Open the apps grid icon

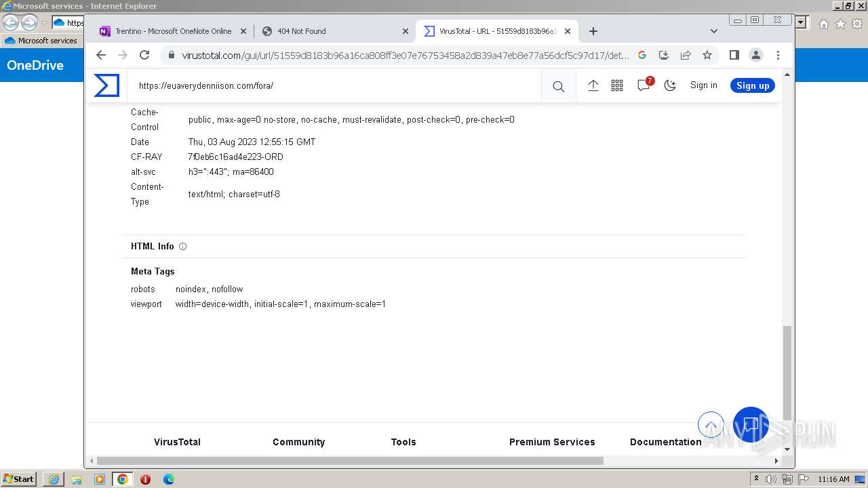click(x=617, y=85)
